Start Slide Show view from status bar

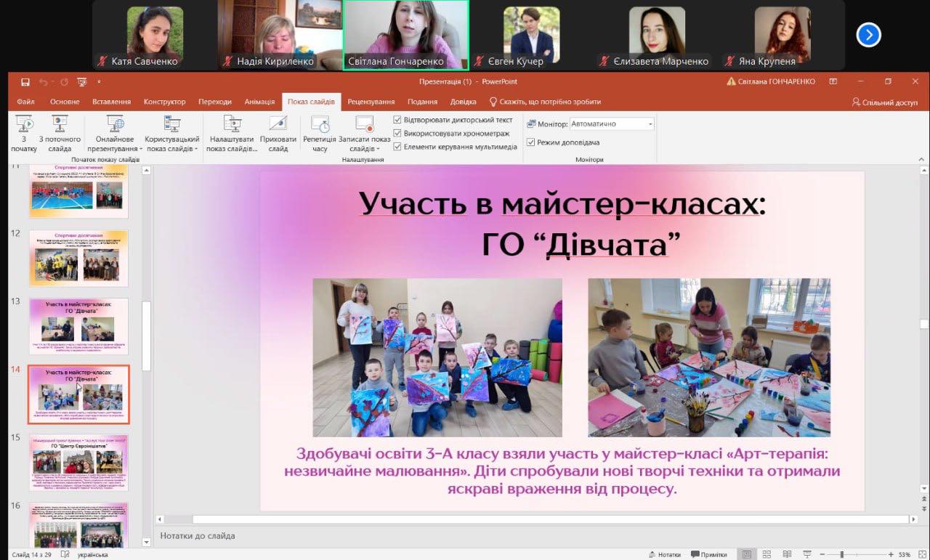click(x=806, y=554)
